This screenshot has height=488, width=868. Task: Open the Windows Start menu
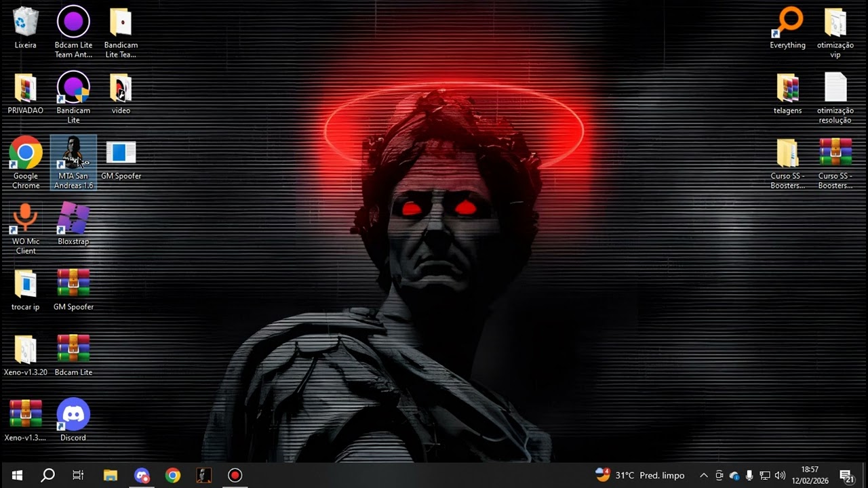(17, 475)
